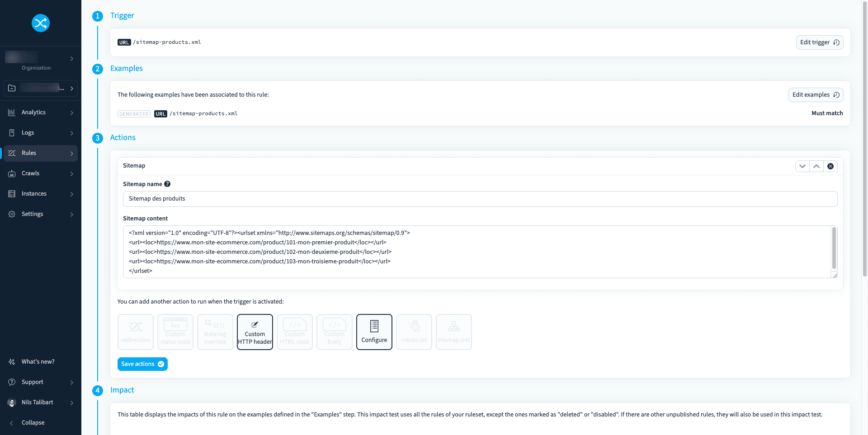Click the disabled Meta tag override tile
Viewport: 868px width, 435px height.
(x=215, y=332)
